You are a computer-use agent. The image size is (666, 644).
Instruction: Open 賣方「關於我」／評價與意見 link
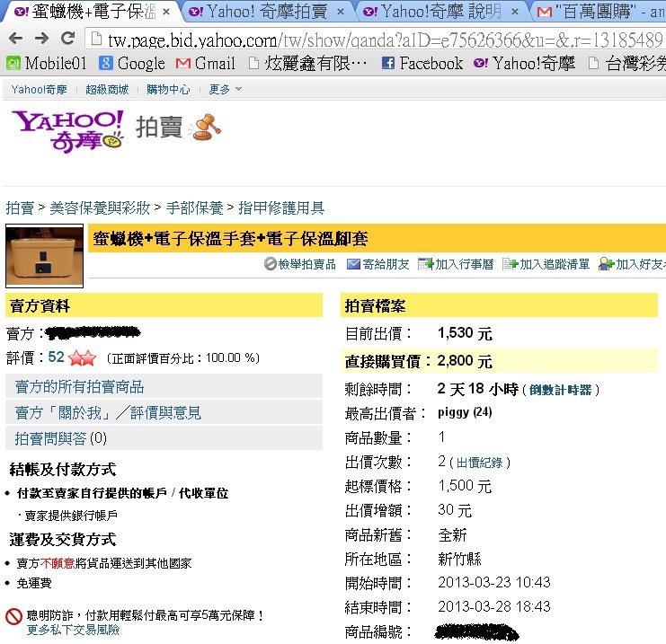tap(109, 412)
